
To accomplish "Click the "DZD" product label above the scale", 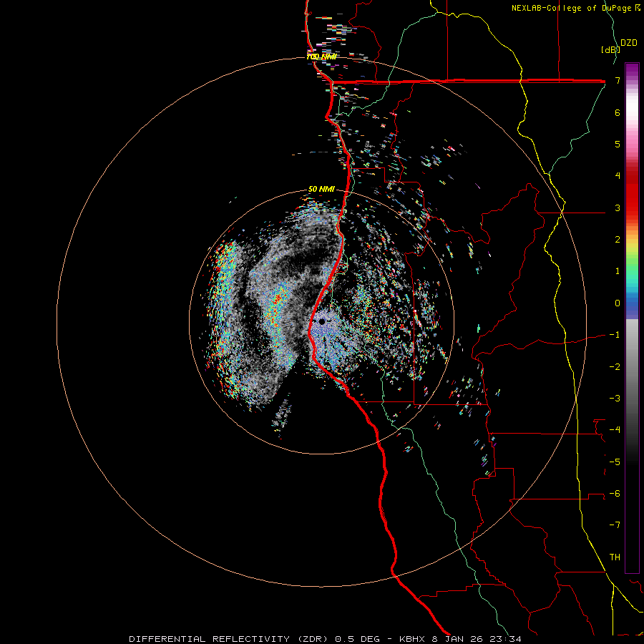I will point(629,43).
